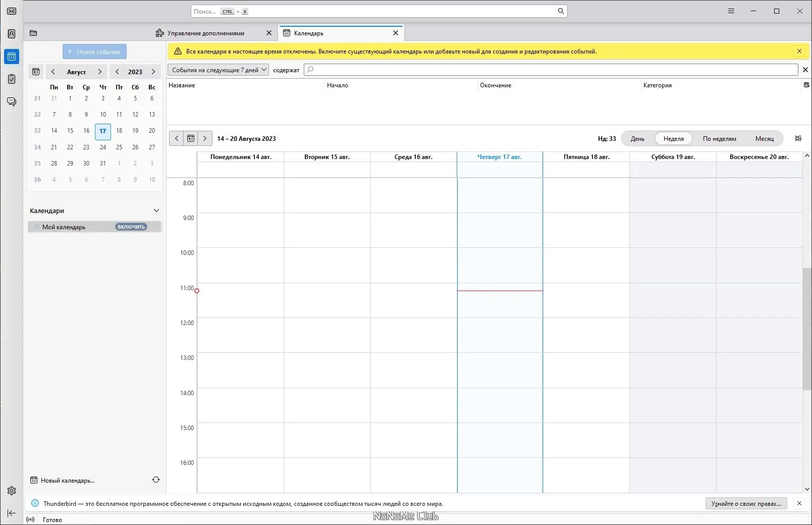Click the Пятница 18 авг. day header
The width and height of the screenshot is (812, 525).
click(586, 157)
